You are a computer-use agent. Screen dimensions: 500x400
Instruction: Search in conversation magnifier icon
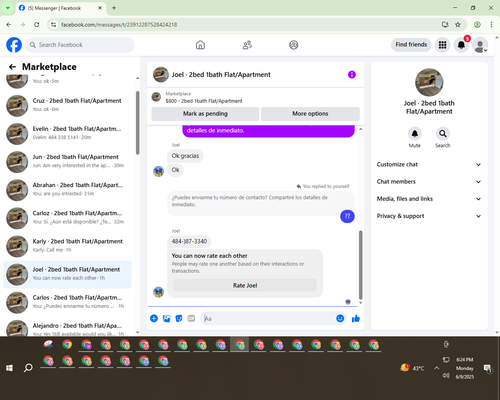point(443,134)
